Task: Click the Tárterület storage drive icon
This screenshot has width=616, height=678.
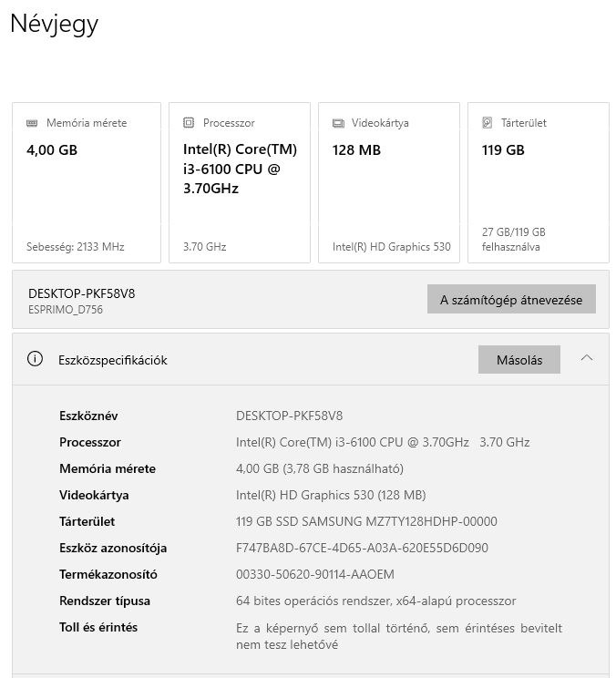Action: pyautogui.click(x=488, y=123)
